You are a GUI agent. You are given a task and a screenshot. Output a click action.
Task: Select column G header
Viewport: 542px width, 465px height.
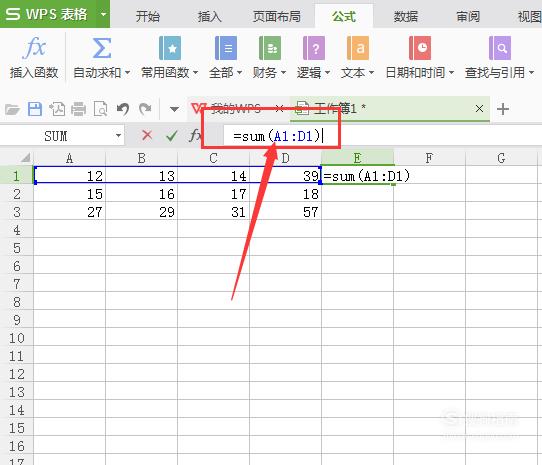(x=502, y=158)
